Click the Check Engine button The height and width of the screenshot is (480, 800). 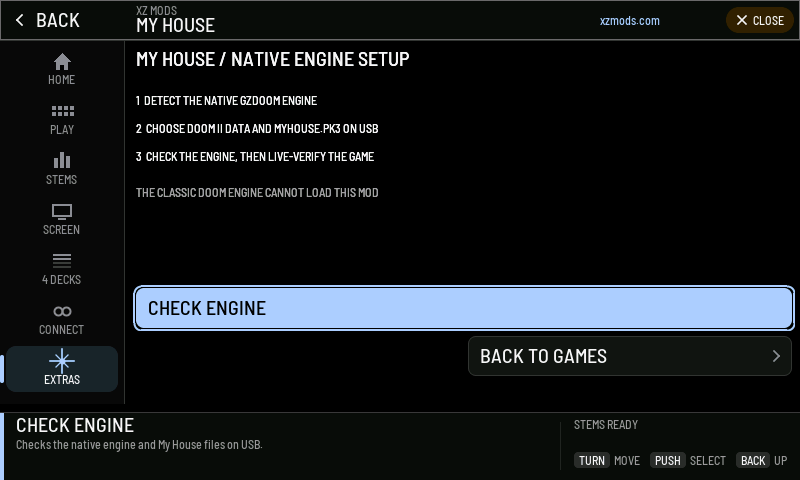(x=464, y=308)
